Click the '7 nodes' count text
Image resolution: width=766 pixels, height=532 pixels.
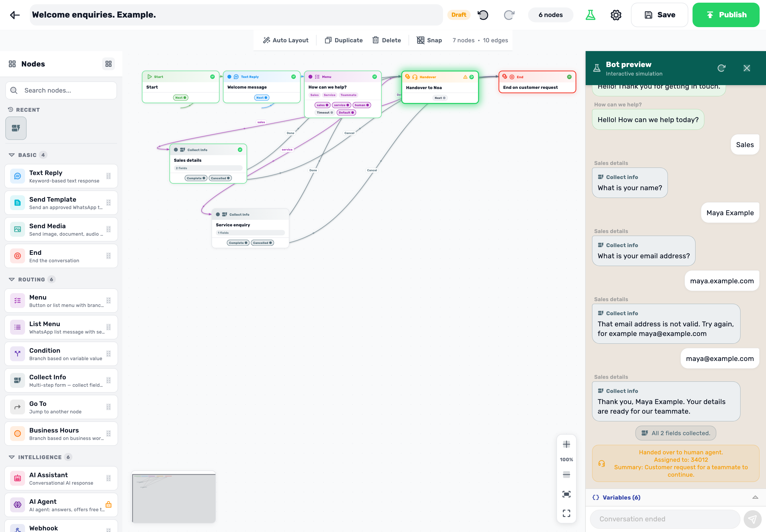[x=463, y=40]
